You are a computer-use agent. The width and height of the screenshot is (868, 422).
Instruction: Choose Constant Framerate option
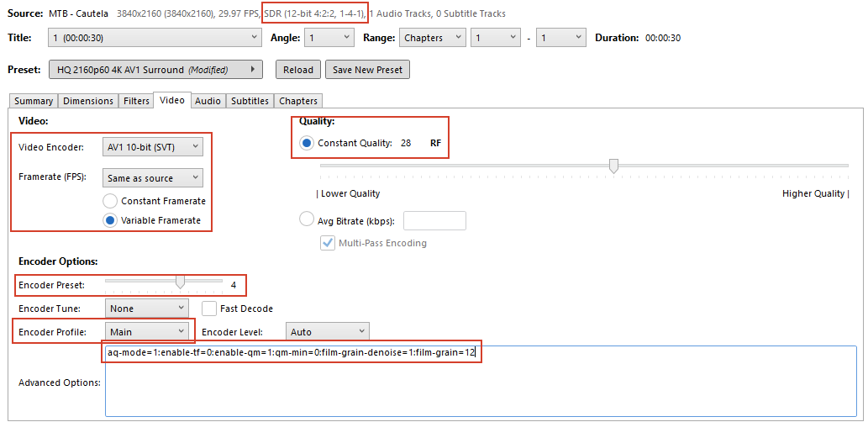[x=110, y=201]
